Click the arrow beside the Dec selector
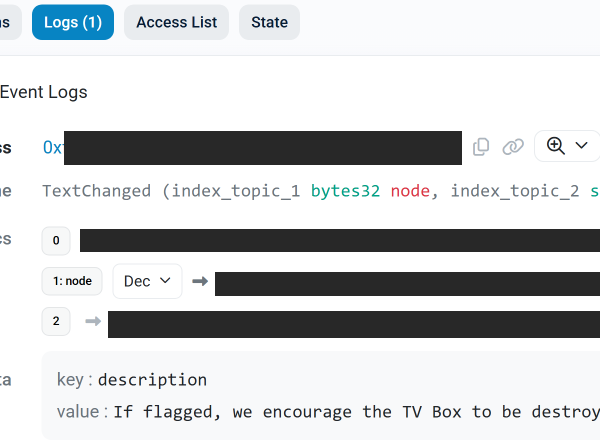The height and width of the screenshot is (441, 600). point(199,282)
